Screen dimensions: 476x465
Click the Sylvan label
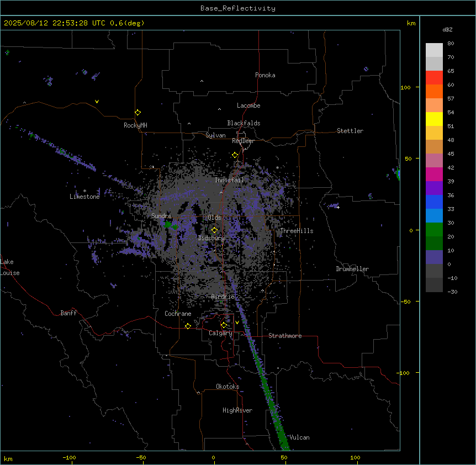(x=215, y=135)
